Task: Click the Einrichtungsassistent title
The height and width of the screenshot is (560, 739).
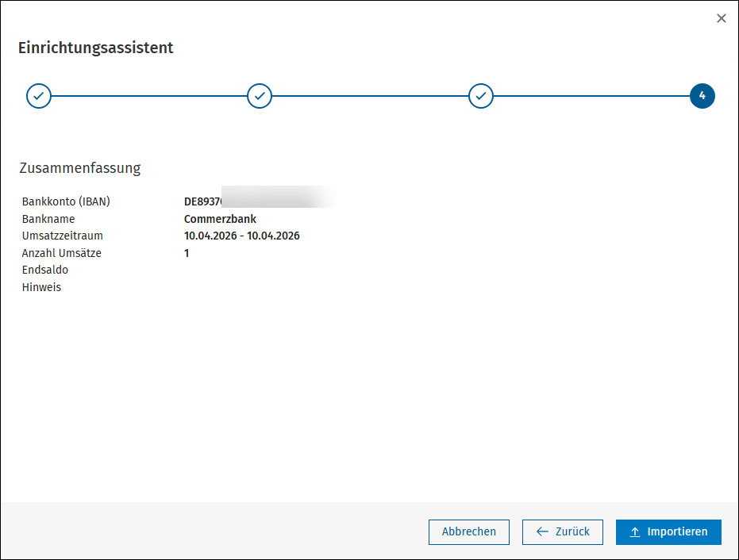Action: (x=96, y=48)
